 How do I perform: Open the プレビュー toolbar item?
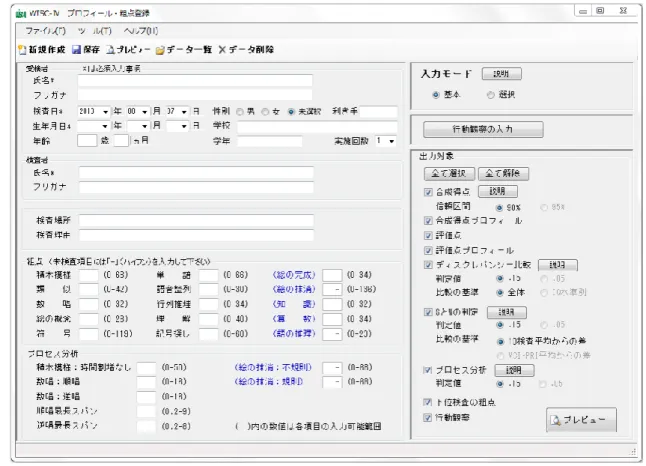(128, 50)
